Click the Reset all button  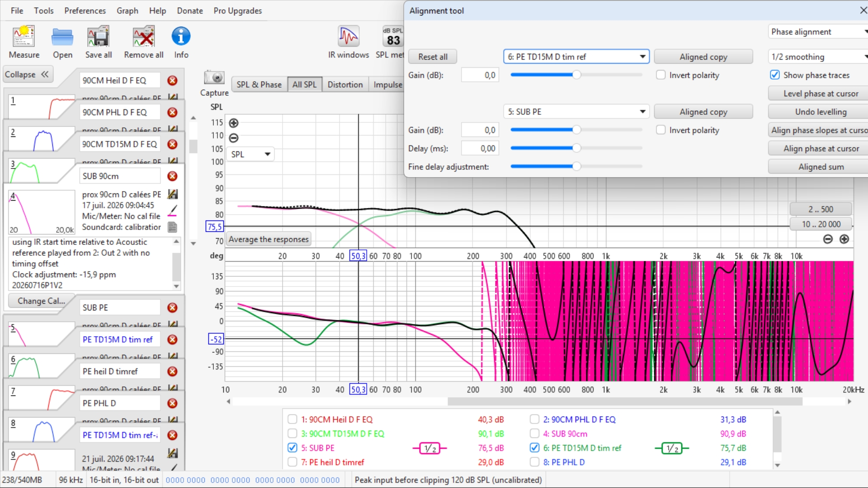[433, 57]
